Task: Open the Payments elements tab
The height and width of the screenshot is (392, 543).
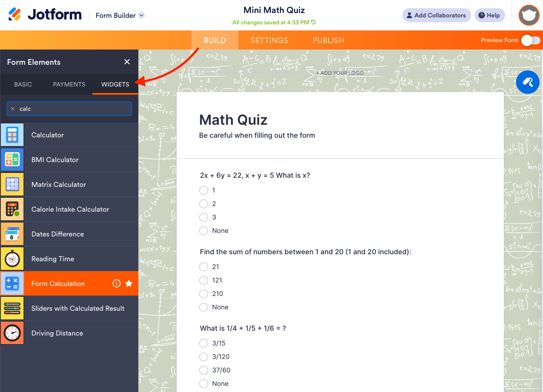Action: click(69, 84)
